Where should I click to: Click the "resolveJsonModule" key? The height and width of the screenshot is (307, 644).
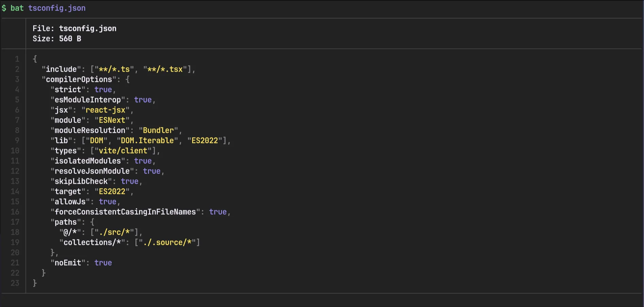tap(92, 171)
